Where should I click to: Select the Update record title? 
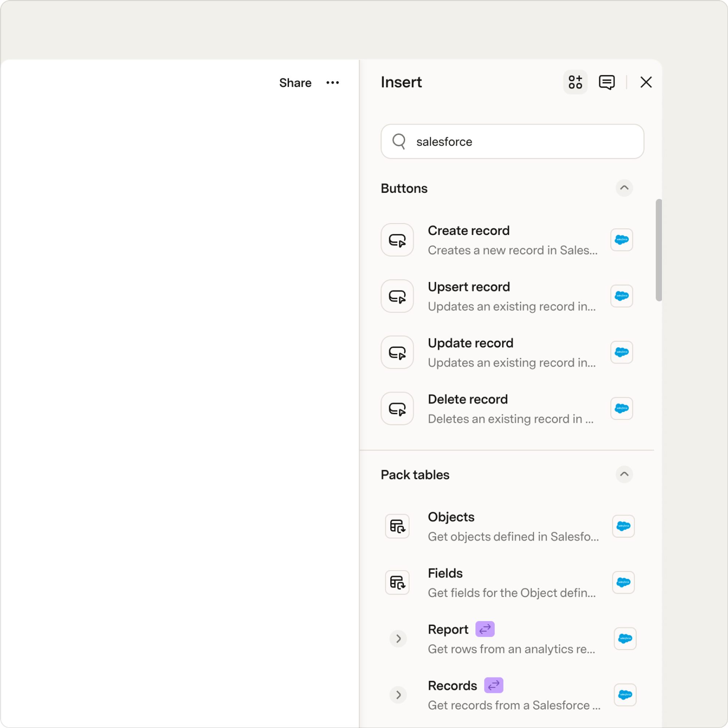point(470,343)
